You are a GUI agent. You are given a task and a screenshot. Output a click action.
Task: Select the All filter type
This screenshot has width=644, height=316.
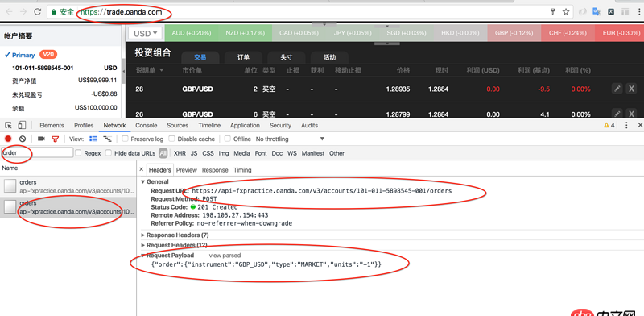163,153
